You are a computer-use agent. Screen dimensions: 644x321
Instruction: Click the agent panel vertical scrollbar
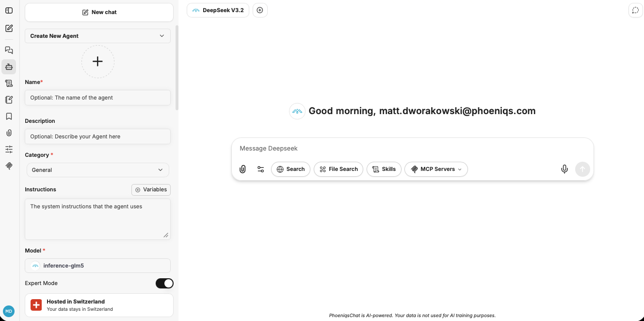pyautogui.click(x=177, y=68)
